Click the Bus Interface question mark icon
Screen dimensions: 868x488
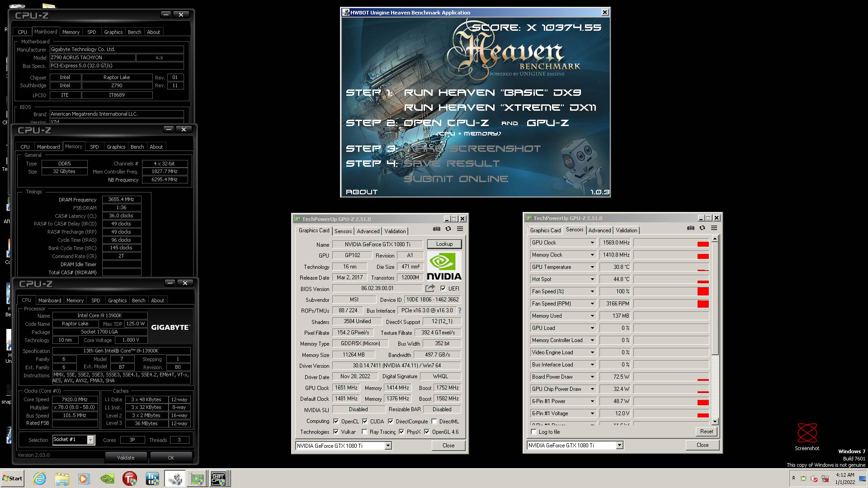point(460,310)
